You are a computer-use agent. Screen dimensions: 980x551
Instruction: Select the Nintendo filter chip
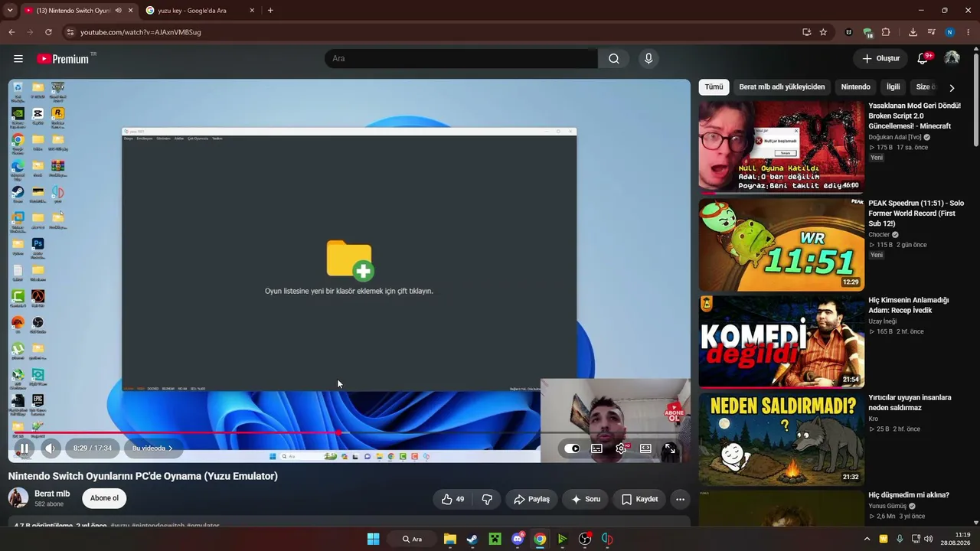[856, 87]
